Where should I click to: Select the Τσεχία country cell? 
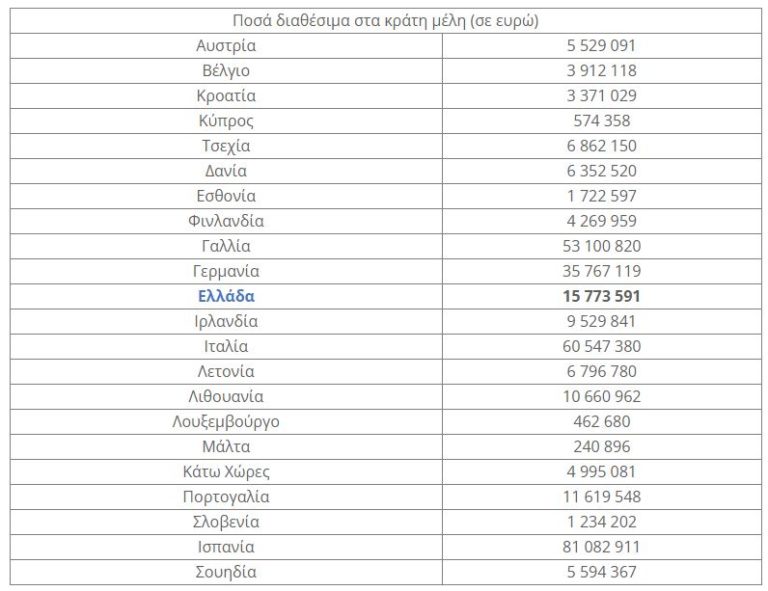coord(226,146)
